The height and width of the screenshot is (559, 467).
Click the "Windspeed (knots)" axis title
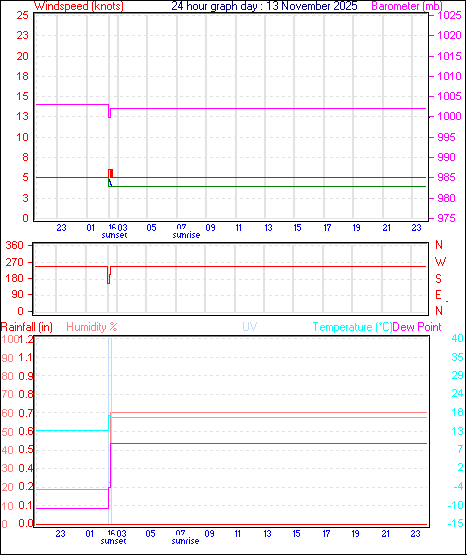pos(79,6)
